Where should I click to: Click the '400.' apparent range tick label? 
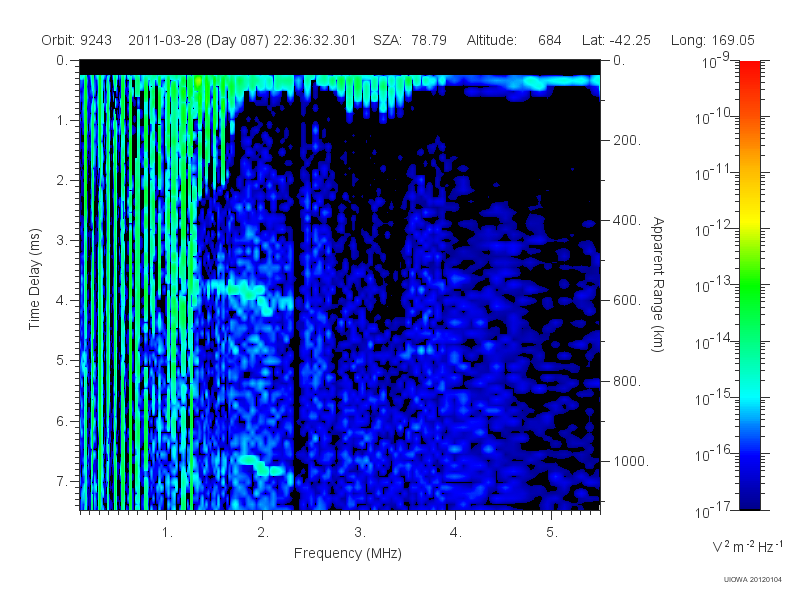pyautogui.click(x=627, y=220)
